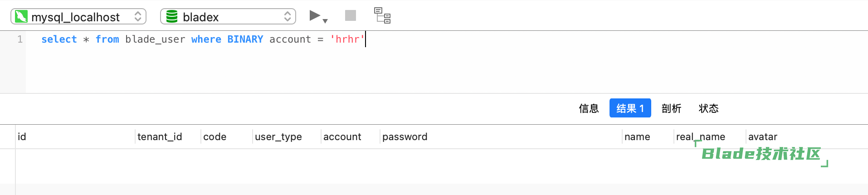Select the 结果 1 tab
The image size is (868, 195).
(630, 108)
